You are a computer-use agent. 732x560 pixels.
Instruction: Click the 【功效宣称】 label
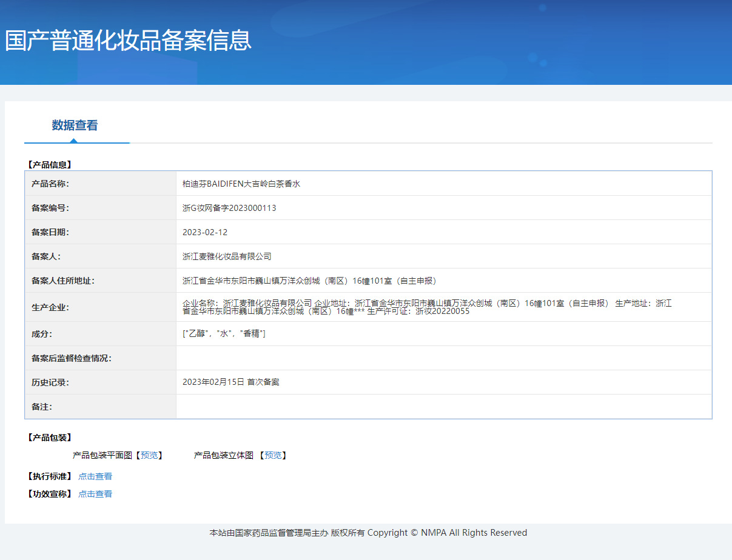pyautogui.click(x=49, y=494)
